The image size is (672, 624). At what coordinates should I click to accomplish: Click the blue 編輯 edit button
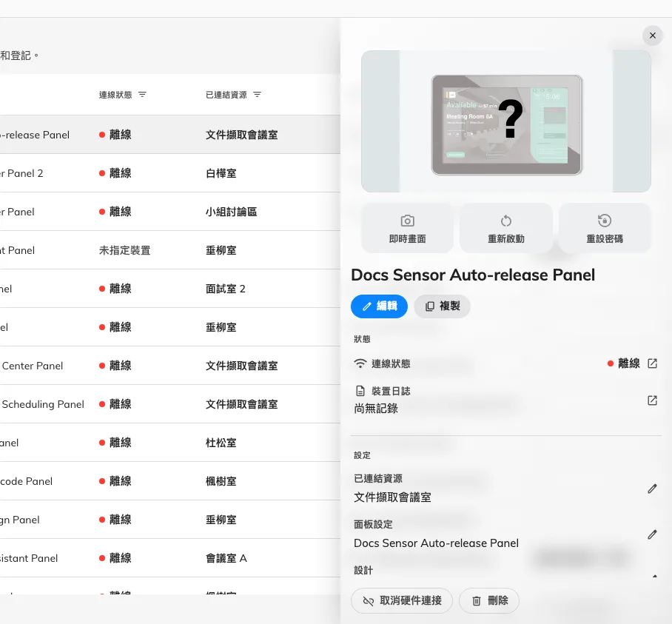[379, 306]
